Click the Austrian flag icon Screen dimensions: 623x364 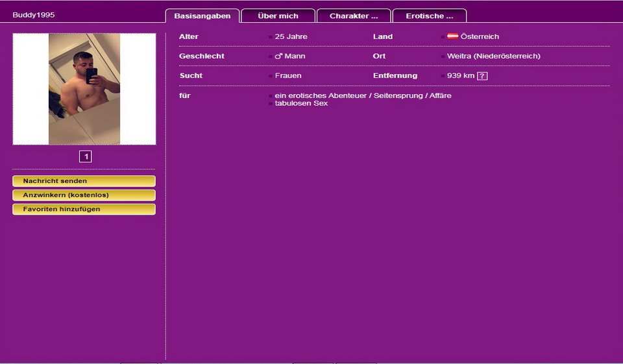(x=452, y=36)
